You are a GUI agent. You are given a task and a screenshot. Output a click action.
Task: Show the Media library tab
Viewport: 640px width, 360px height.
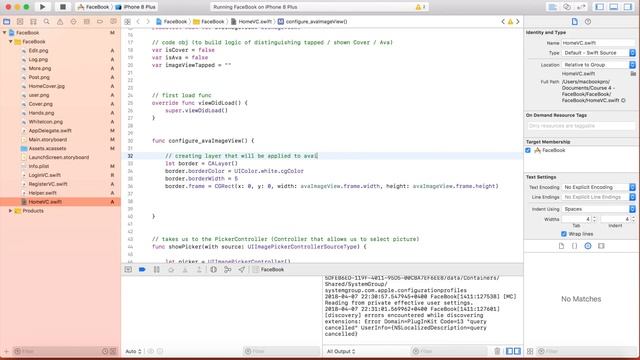(601, 246)
